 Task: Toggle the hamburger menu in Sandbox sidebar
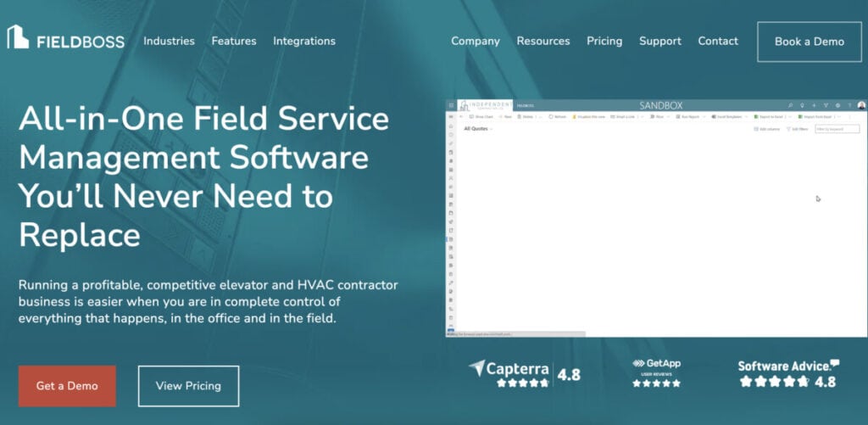click(451, 116)
